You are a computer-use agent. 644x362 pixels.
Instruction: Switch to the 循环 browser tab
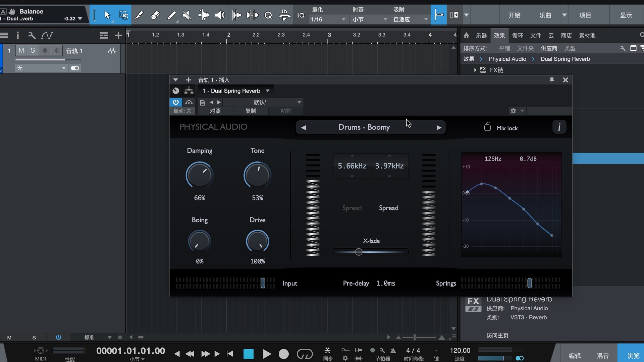518,35
